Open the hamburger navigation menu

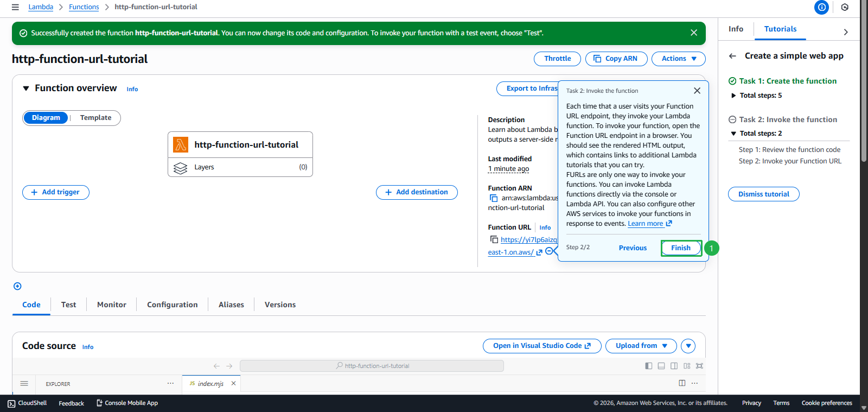pyautogui.click(x=15, y=7)
